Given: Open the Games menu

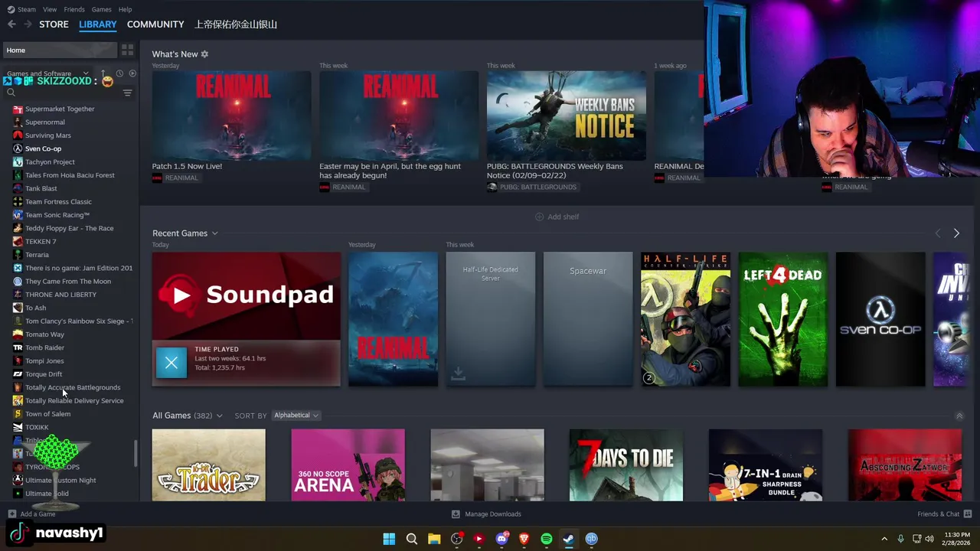Looking at the screenshot, I should (101, 9).
